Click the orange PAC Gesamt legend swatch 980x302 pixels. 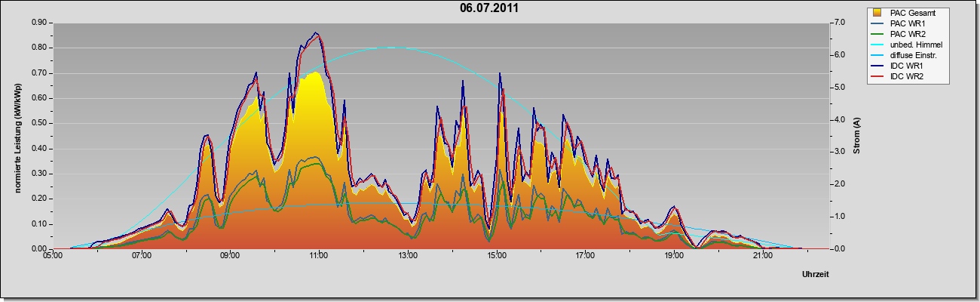878,13
